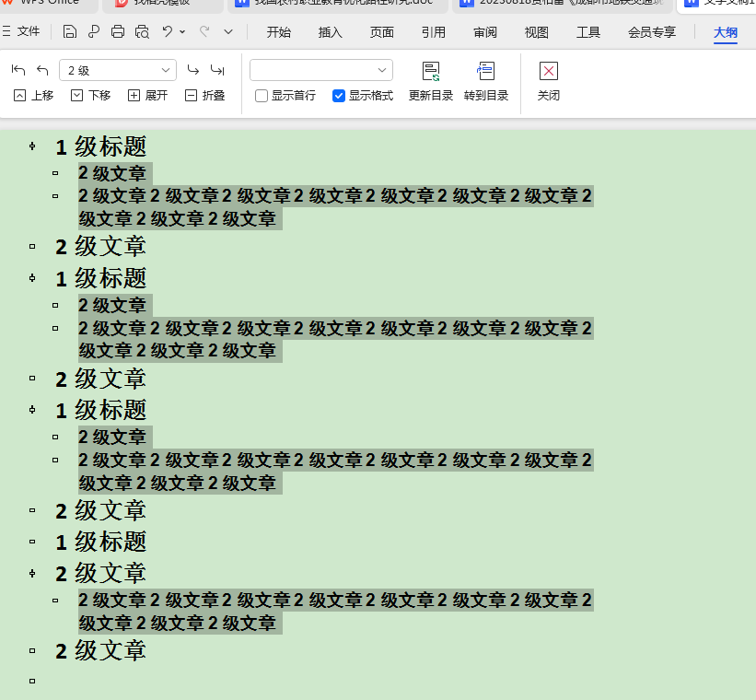Switch to the 开始 tab
The image size is (756, 700).
[x=279, y=32]
